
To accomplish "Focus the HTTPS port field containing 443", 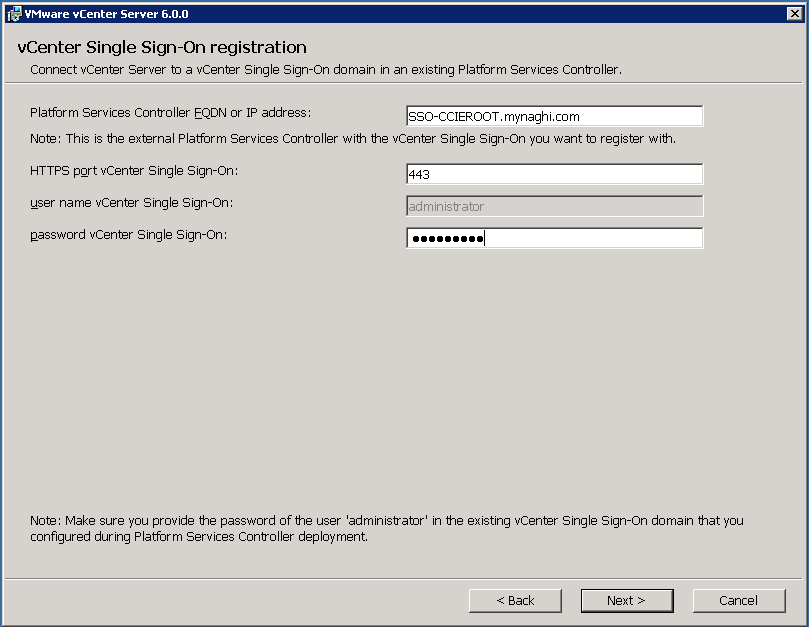I will click(x=554, y=174).
